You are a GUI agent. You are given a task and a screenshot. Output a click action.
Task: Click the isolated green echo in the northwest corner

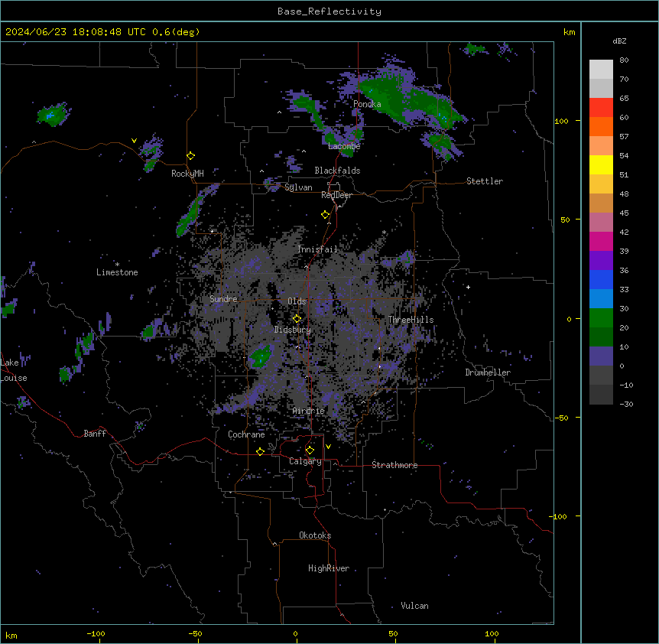point(53,114)
